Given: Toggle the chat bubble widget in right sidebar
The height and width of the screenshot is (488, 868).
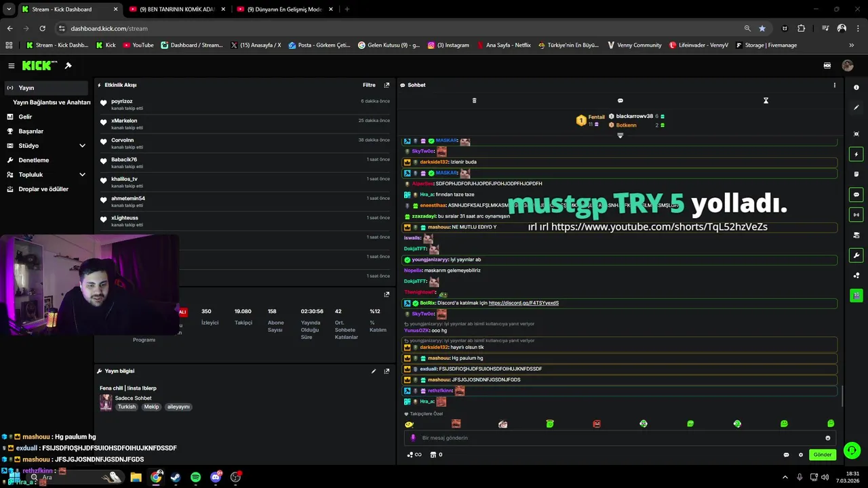Looking at the screenshot, I should coord(856,195).
